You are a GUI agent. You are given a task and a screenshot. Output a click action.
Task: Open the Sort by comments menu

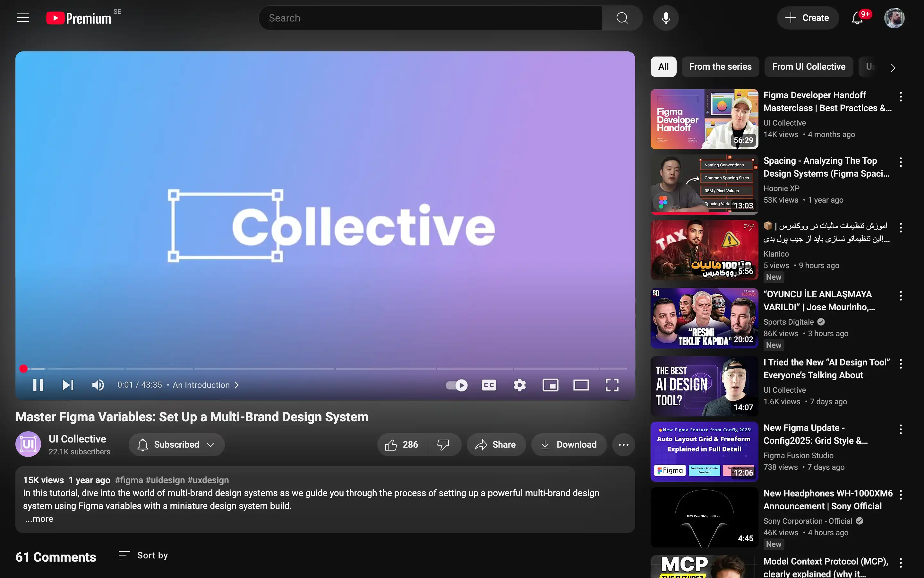coord(143,556)
